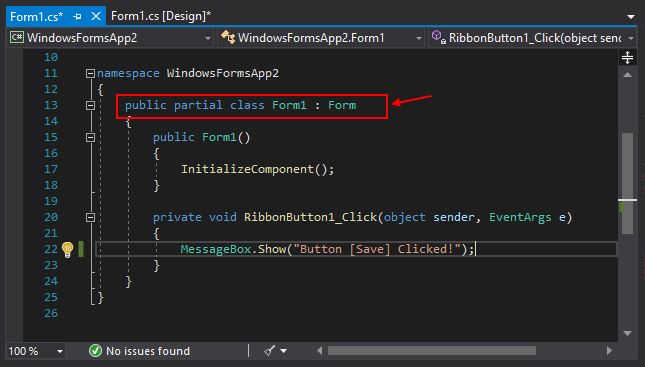
Task: Collapse the namespace WindowsFormsApp2 block
Action: (x=90, y=74)
